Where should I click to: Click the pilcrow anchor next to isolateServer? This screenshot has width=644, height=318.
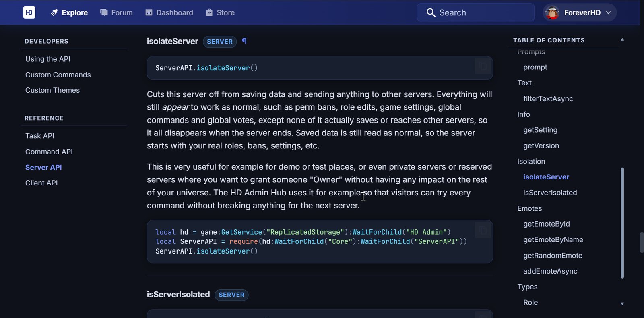244,41
